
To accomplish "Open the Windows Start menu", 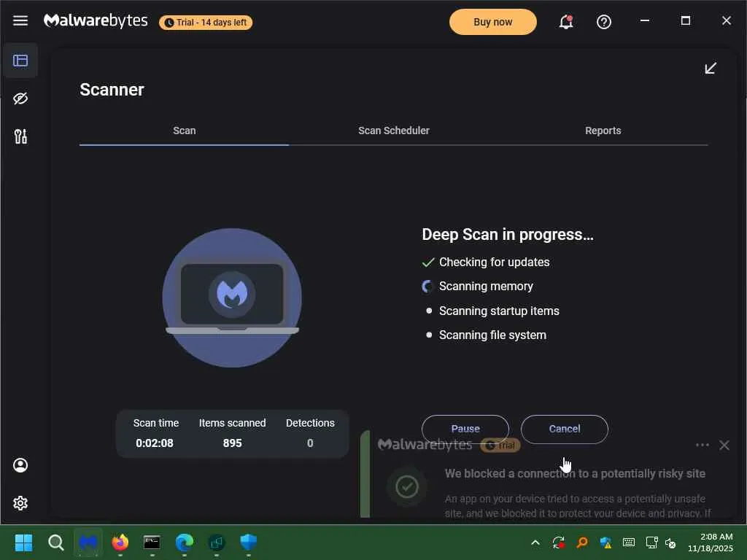I will click(x=24, y=542).
